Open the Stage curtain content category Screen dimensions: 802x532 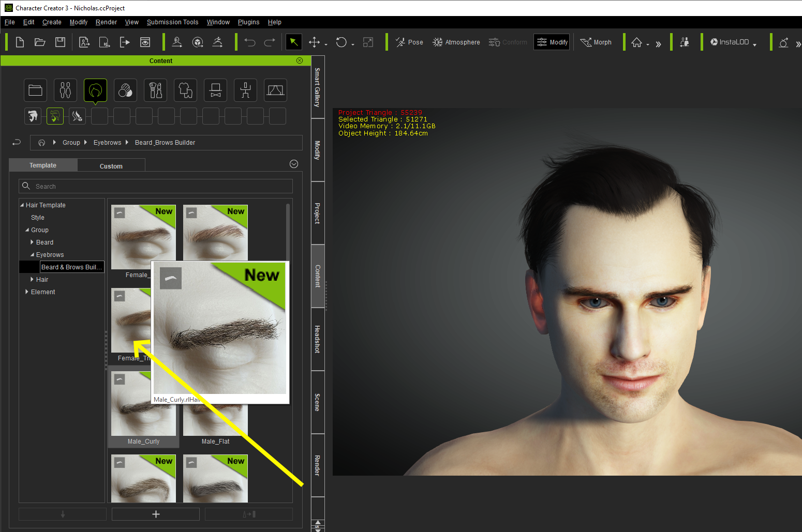point(276,90)
